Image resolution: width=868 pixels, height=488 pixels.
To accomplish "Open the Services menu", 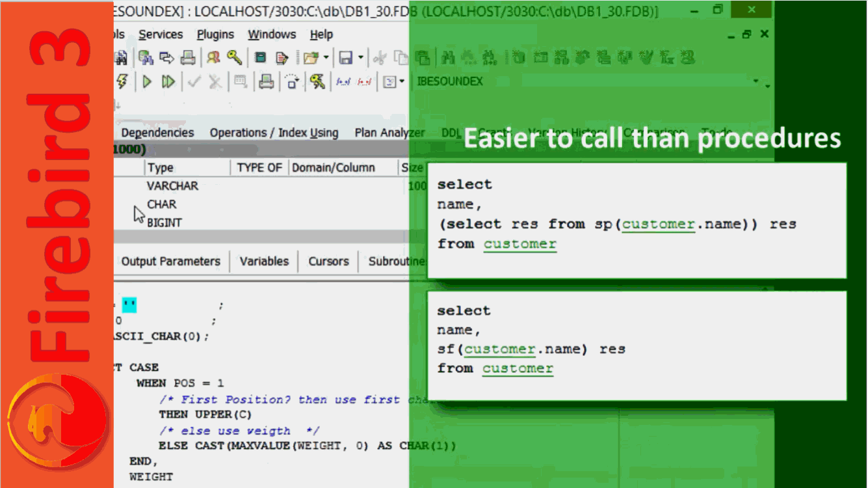I will 161,34.
